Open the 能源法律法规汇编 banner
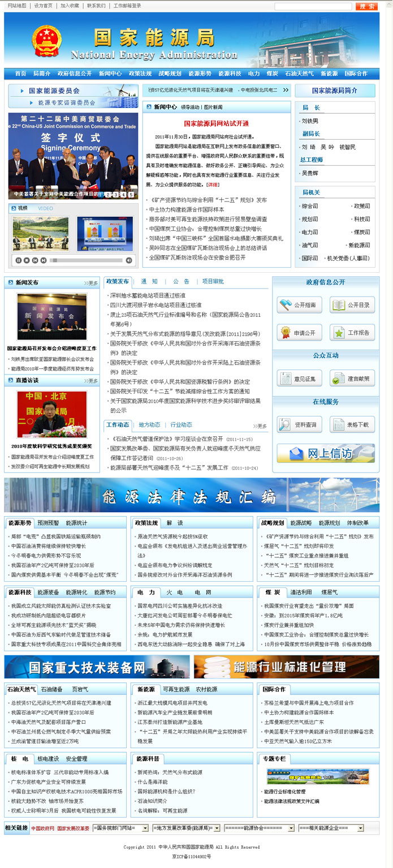The height and width of the screenshot is (868, 393). pyautogui.click(x=192, y=495)
